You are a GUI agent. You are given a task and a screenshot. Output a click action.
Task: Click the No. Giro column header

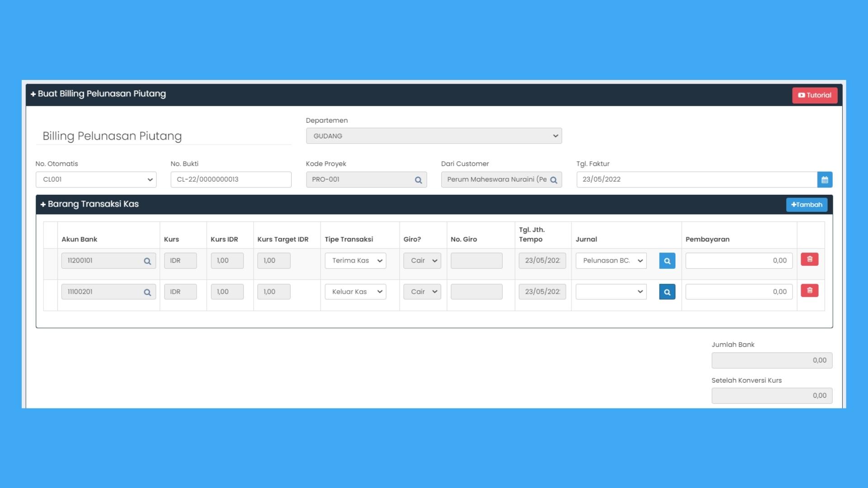coord(464,239)
